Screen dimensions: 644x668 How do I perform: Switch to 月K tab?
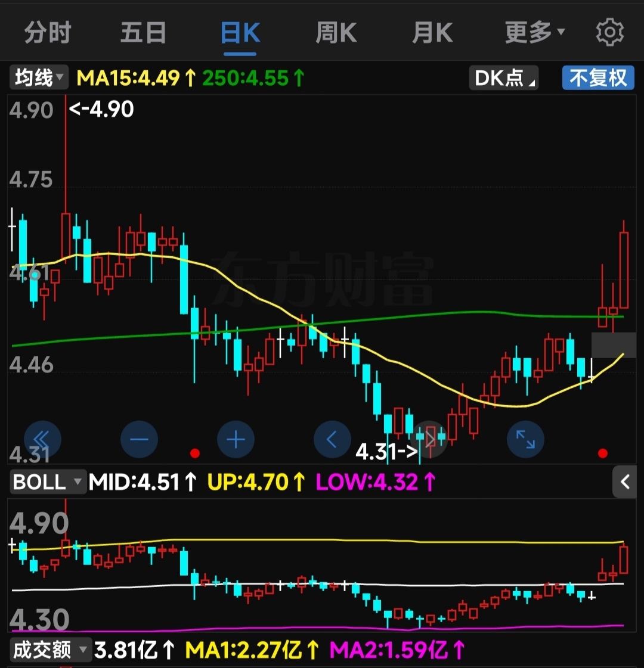pos(432,33)
